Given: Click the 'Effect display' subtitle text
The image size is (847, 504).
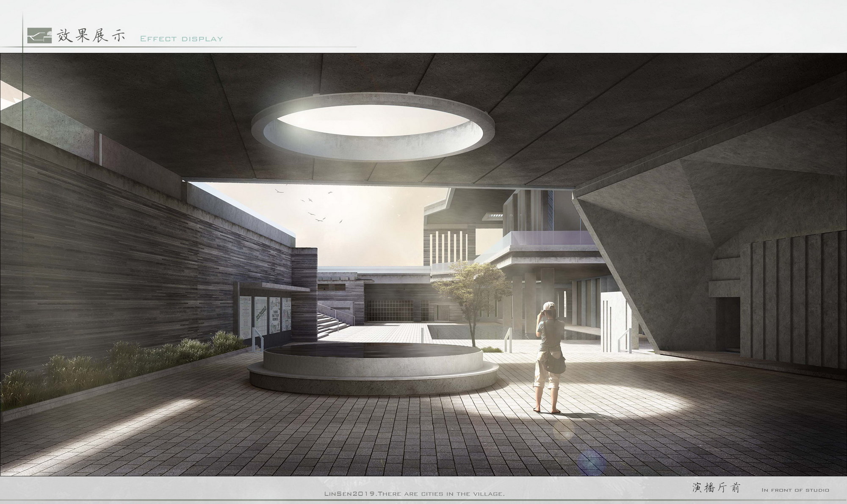Looking at the screenshot, I should click(181, 39).
